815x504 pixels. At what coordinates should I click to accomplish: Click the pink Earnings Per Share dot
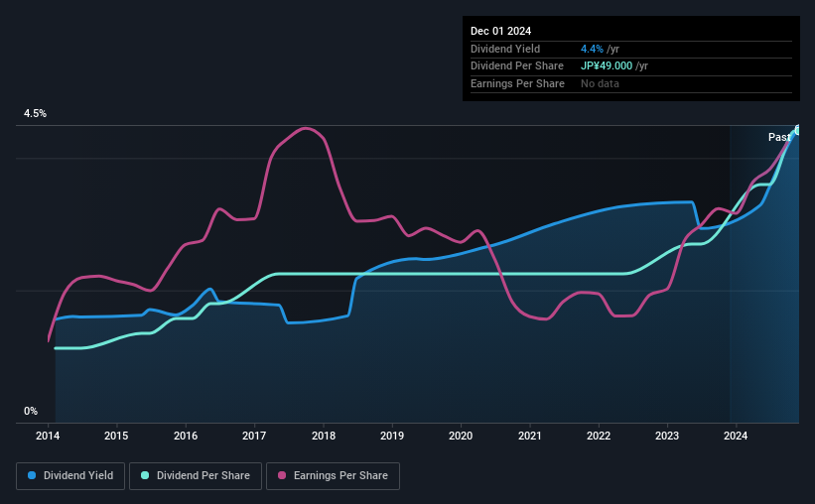click(282, 475)
